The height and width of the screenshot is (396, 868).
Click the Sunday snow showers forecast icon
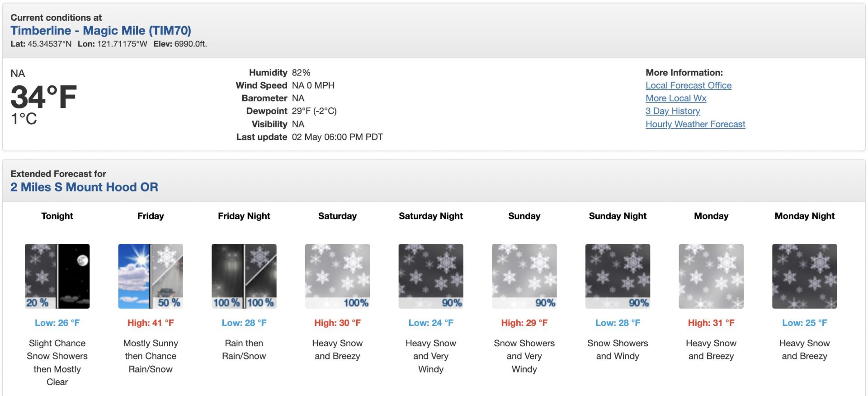(x=524, y=276)
